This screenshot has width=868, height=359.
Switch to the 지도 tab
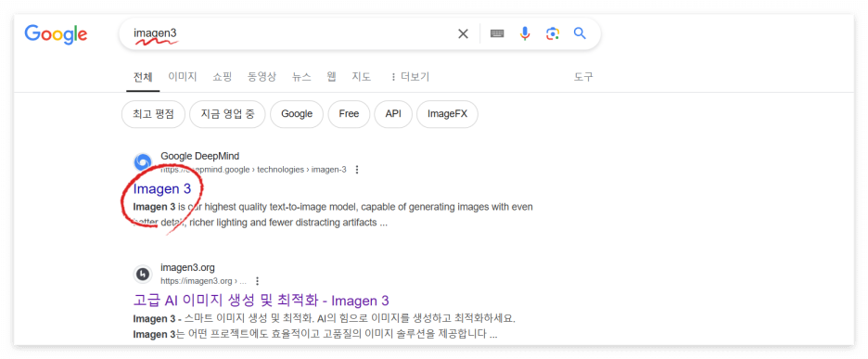[362, 77]
